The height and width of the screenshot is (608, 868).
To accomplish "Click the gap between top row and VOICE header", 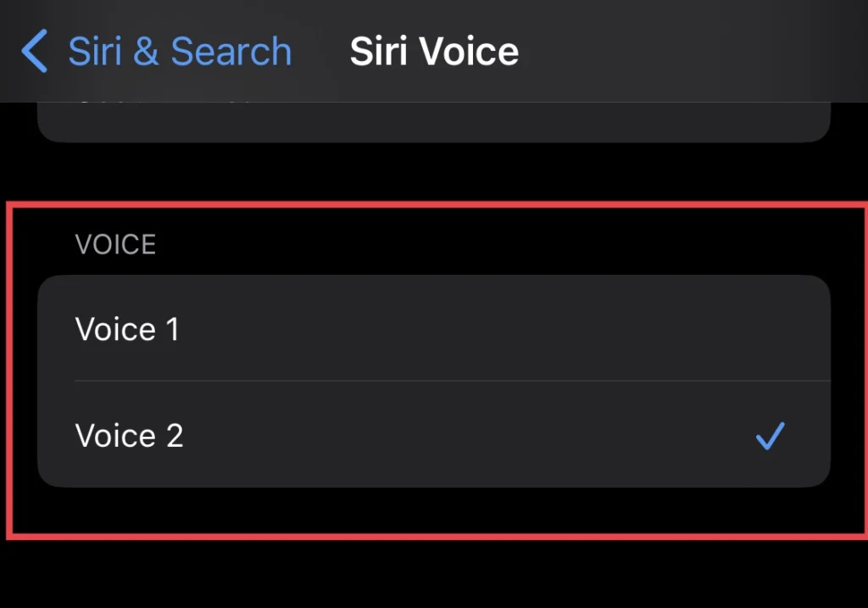I will pyautogui.click(x=433, y=174).
